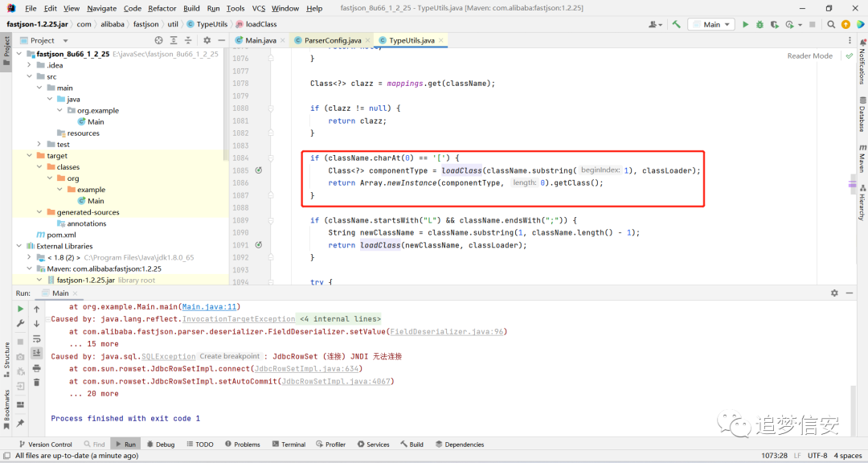
Task: Hide the Project panel with minus icon
Action: [x=222, y=40]
